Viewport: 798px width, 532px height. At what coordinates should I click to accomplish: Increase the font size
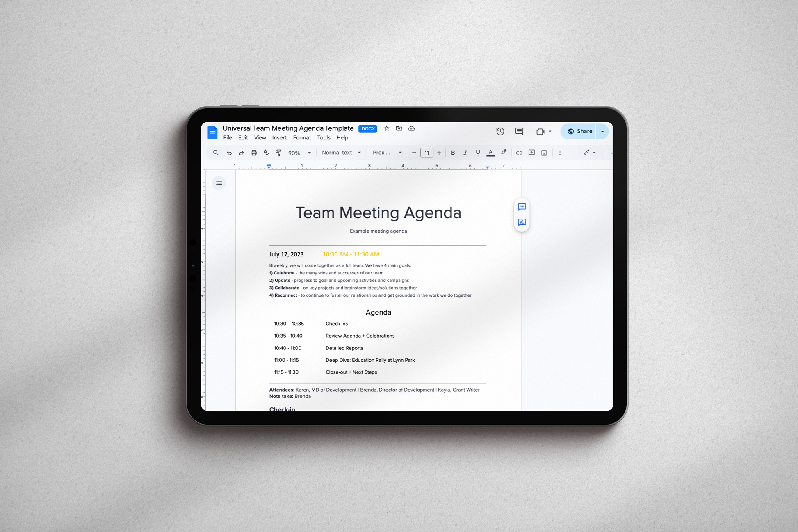[439, 153]
